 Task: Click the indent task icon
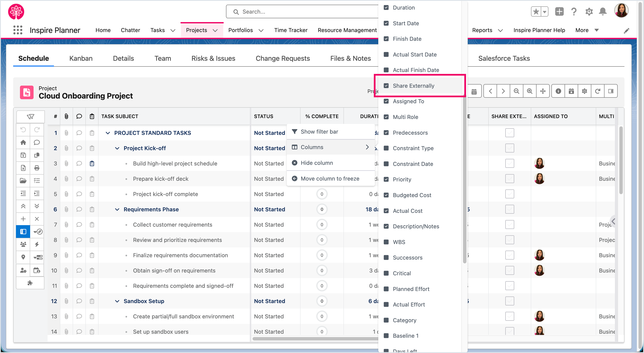[x=37, y=193]
